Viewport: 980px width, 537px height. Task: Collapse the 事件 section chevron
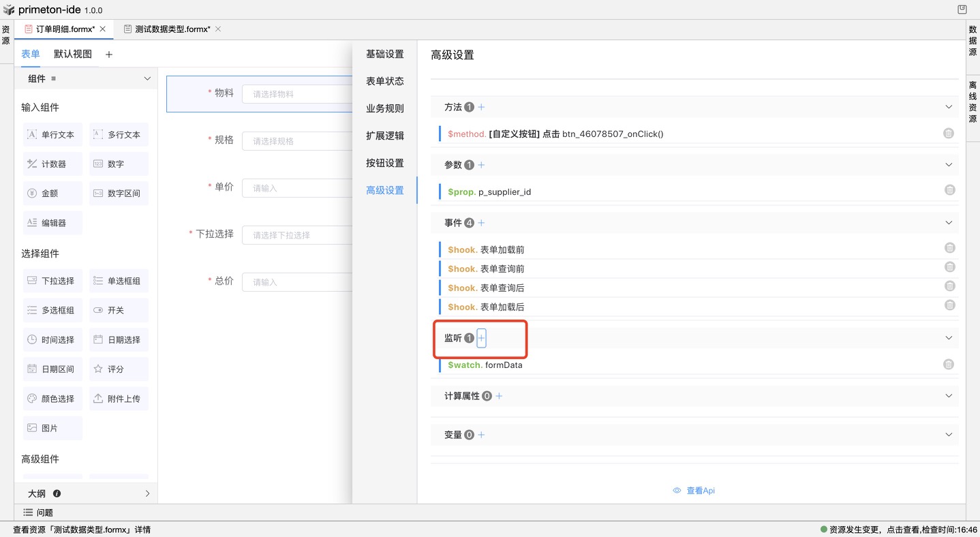point(948,223)
